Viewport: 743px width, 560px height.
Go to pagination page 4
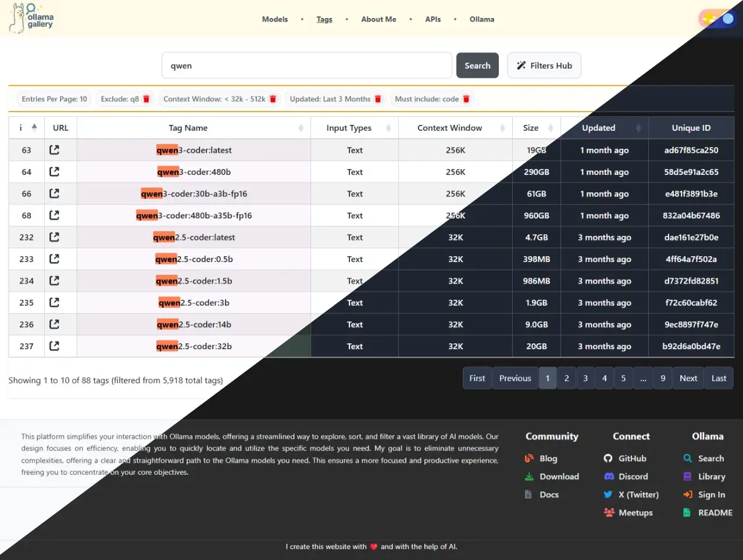click(x=605, y=378)
